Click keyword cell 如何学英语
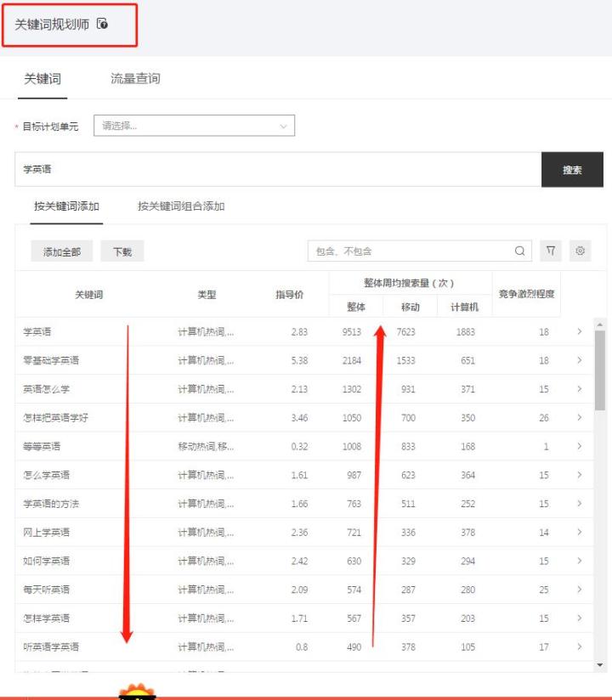The width and height of the screenshot is (612, 700). (47, 561)
